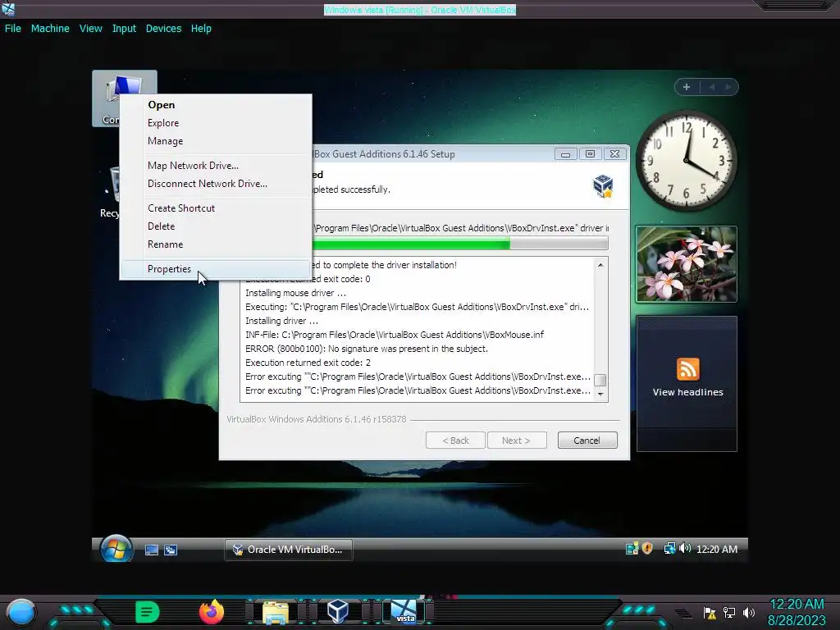This screenshot has width=840, height=630.
Task: Open File Explorer on host taskbar
Action: click(x=276, y=613)
